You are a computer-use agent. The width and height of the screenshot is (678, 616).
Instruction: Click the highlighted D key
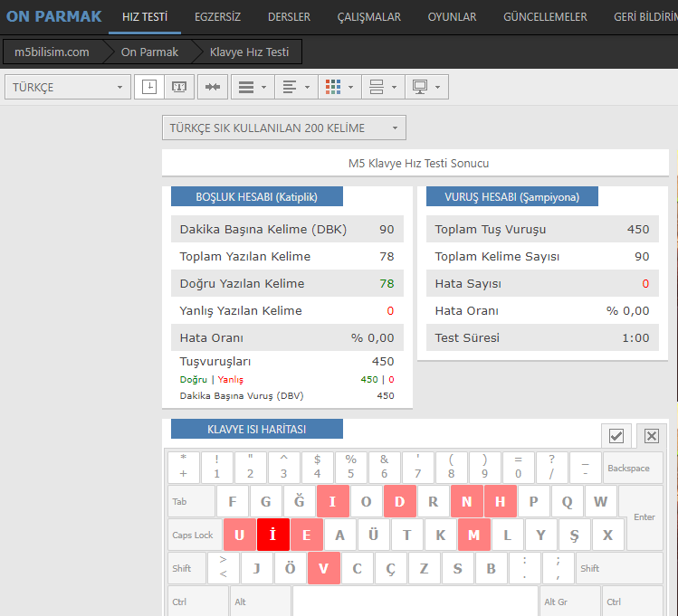point(399,501)
